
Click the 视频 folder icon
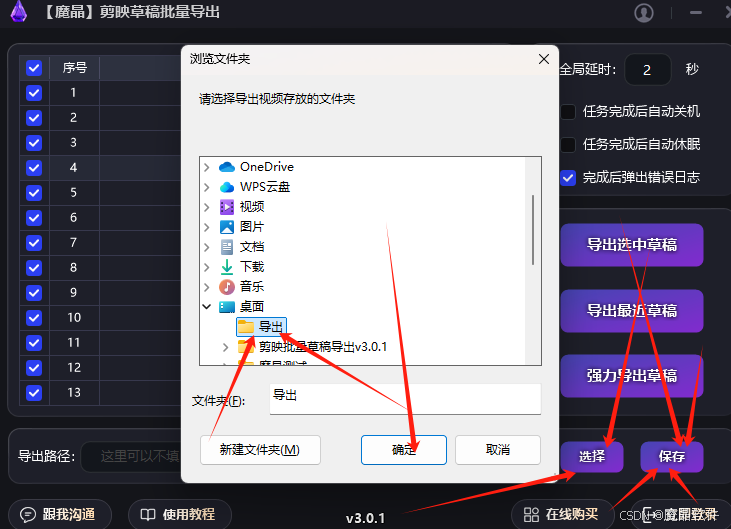tap(227, 206)
